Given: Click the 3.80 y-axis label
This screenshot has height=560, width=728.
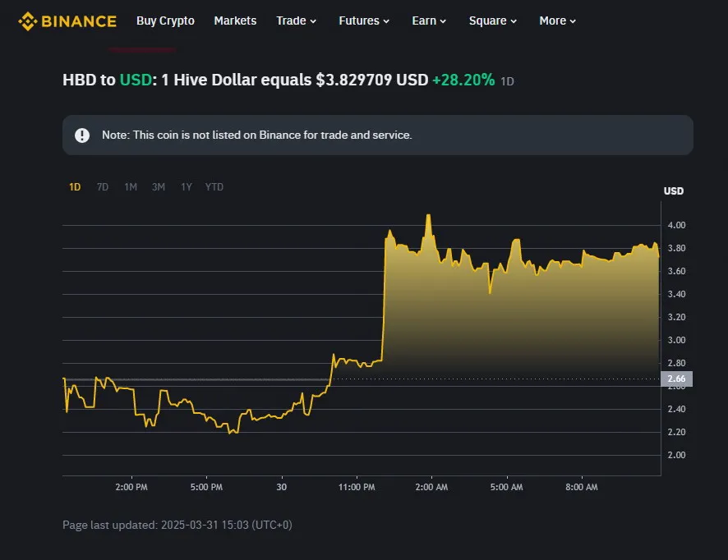Looking at the screenshot, I should (676, 248).
